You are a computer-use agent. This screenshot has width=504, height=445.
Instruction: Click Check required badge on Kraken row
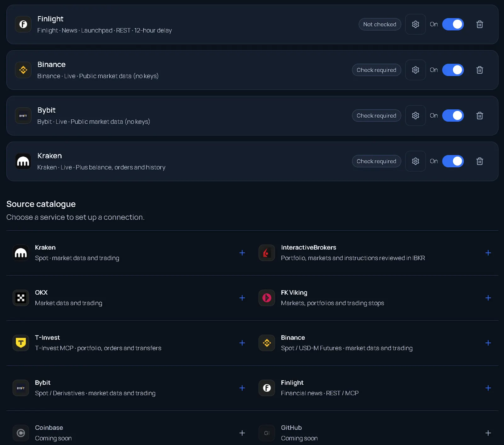click(376, 161)
